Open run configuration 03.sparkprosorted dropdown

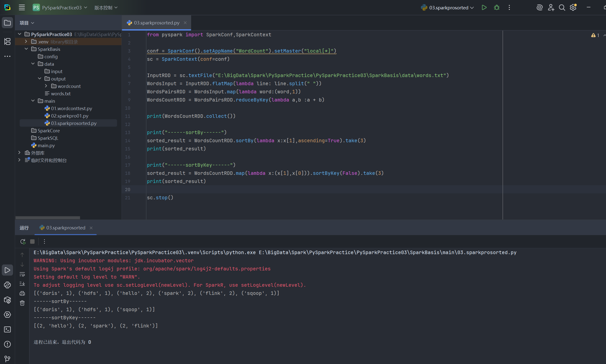click(447, 7)
